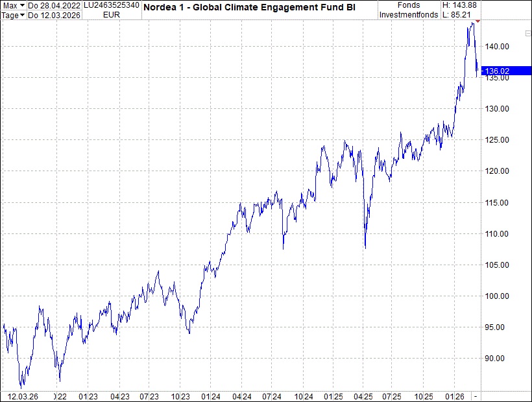Screen dimensions: 532x402
Task: Click the 04 25 time axis label
Action: [363, 397]
